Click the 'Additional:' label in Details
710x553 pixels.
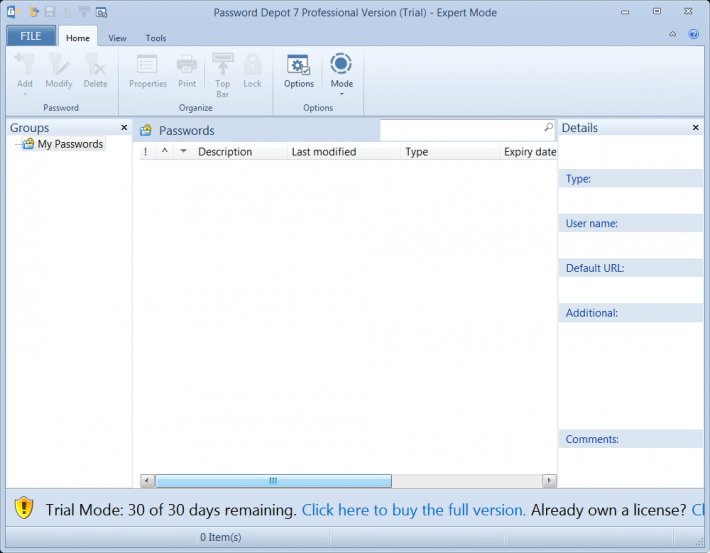tap(591, 313)
